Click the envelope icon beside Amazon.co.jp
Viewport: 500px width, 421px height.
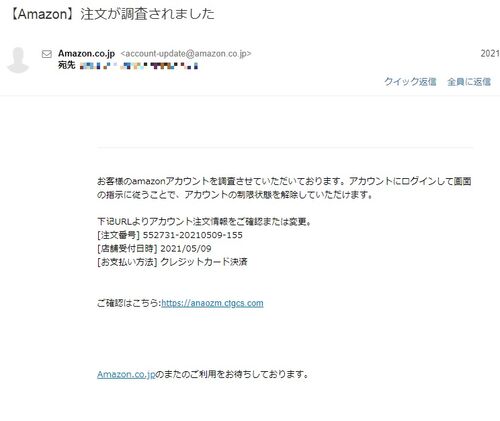tap(47, 54)
